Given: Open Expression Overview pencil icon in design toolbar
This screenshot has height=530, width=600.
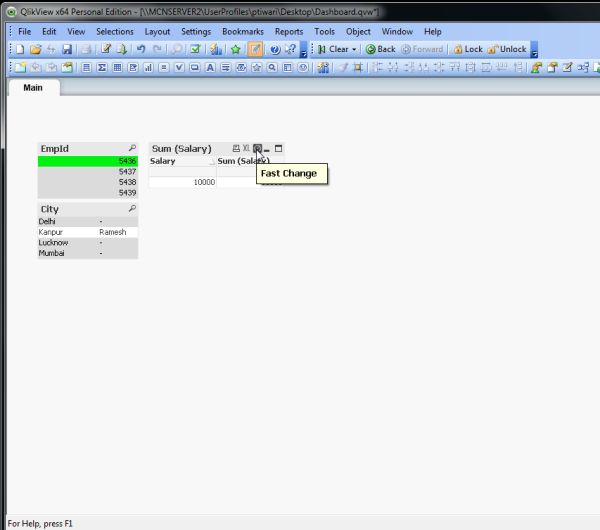Looking at the screenshot, I should tap(567, 68).
